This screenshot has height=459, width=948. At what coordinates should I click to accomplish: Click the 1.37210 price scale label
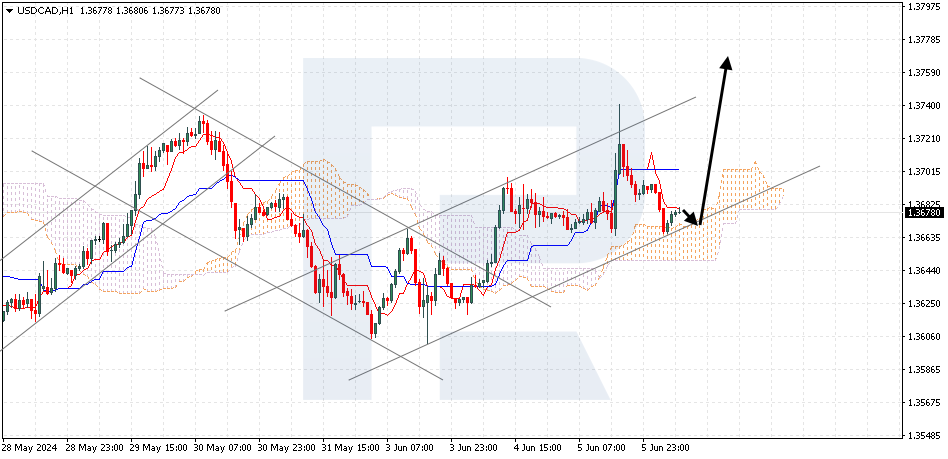click(x=925, y=139)
